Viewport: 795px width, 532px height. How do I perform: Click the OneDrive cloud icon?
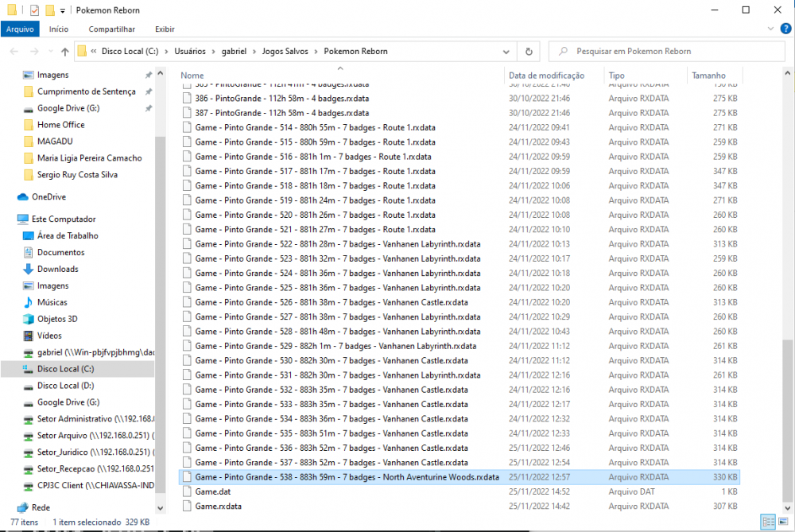[x=23, y=197]
